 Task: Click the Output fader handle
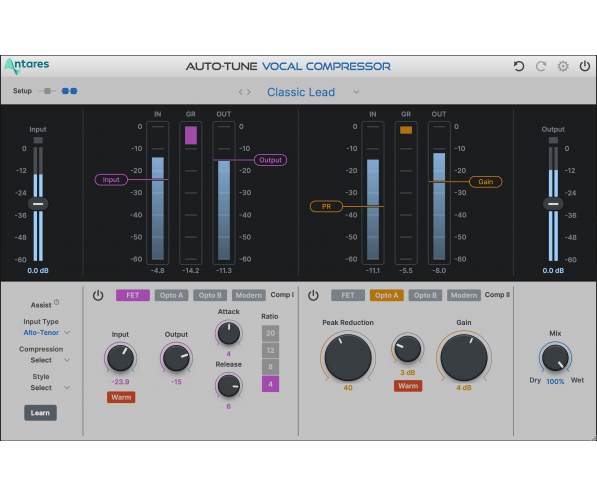point(553,204)
